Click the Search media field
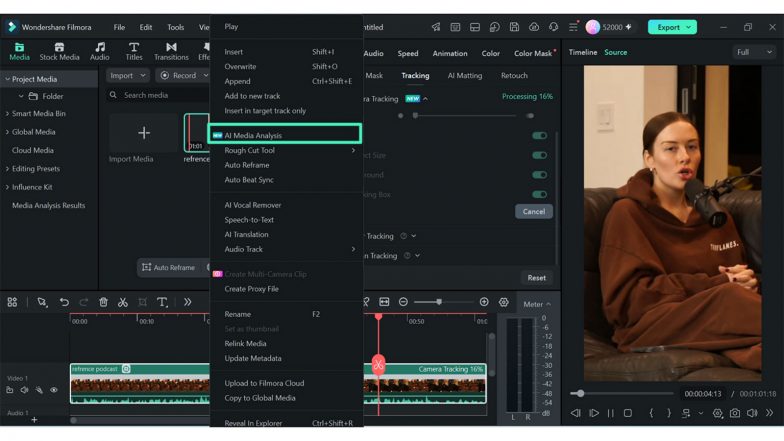784x441 pixels. click(x=158, y=95)
